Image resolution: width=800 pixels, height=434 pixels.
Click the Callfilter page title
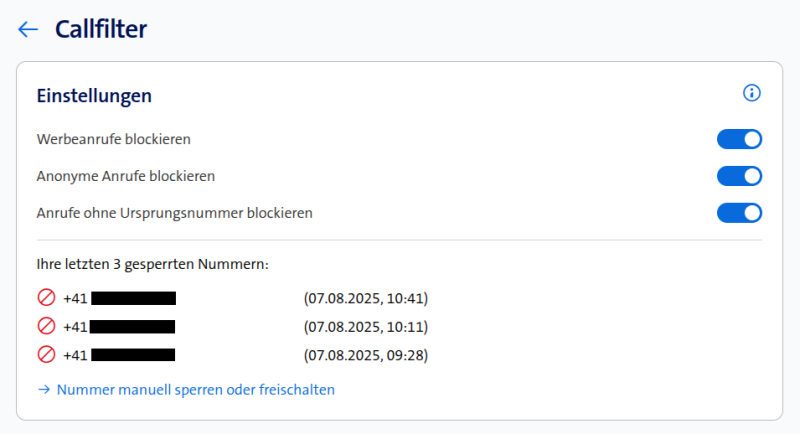101,30
